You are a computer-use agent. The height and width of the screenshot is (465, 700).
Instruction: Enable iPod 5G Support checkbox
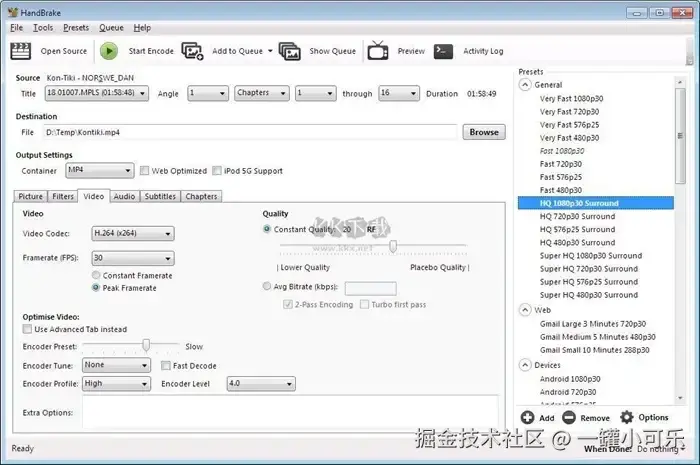[x=217, y=170]
